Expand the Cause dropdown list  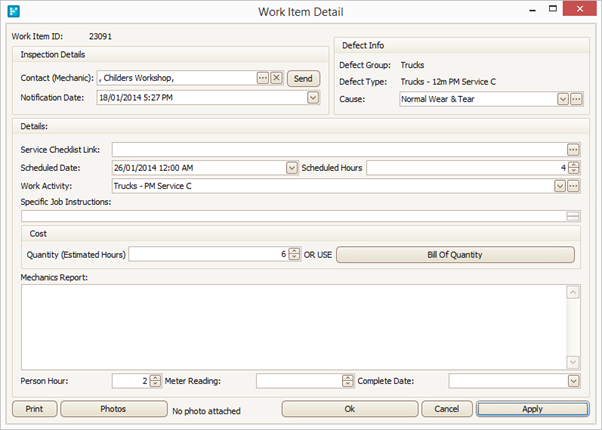[x=563, y=99]
